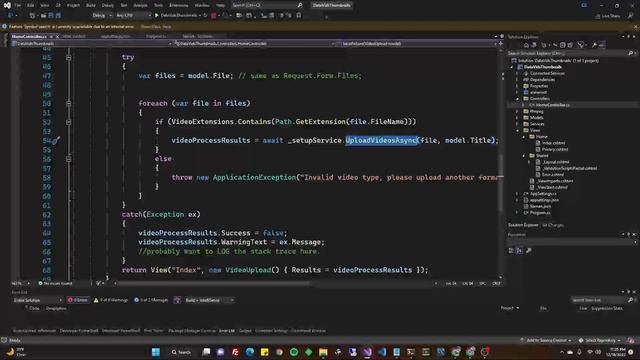Click the Solution Explorer search magnifier icon
Screen dimensions: 640x360
631,53
